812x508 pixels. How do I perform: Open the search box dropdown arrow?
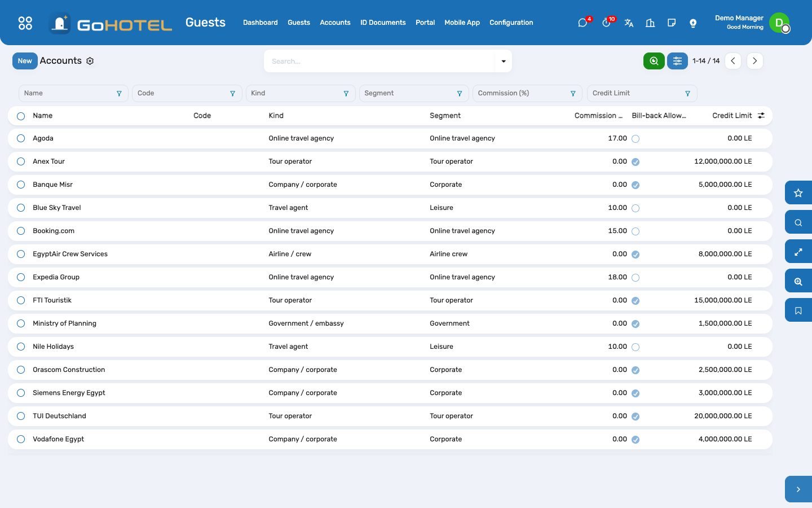(504, 61)
